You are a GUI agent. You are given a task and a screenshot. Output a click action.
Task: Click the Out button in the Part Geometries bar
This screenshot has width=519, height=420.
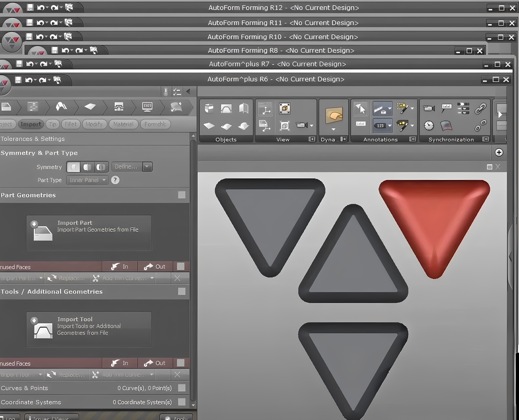click(155, 267)
